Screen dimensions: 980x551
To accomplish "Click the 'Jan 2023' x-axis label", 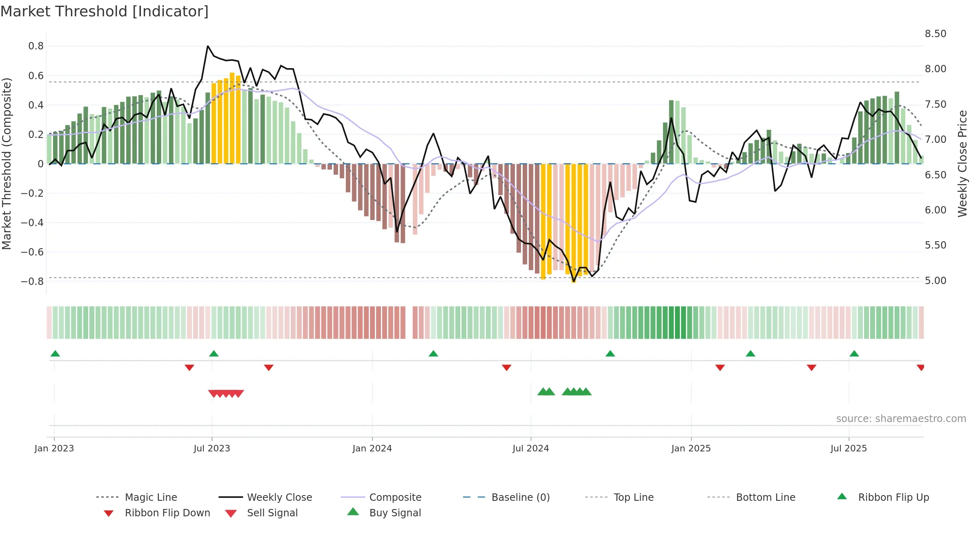I will (x=54, y=449).
